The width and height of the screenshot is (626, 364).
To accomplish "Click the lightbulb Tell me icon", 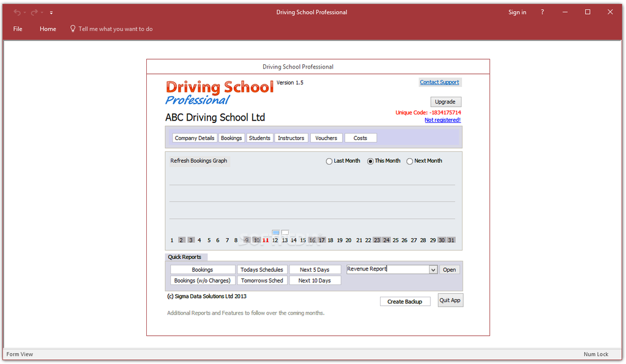I will pos(73,29).
